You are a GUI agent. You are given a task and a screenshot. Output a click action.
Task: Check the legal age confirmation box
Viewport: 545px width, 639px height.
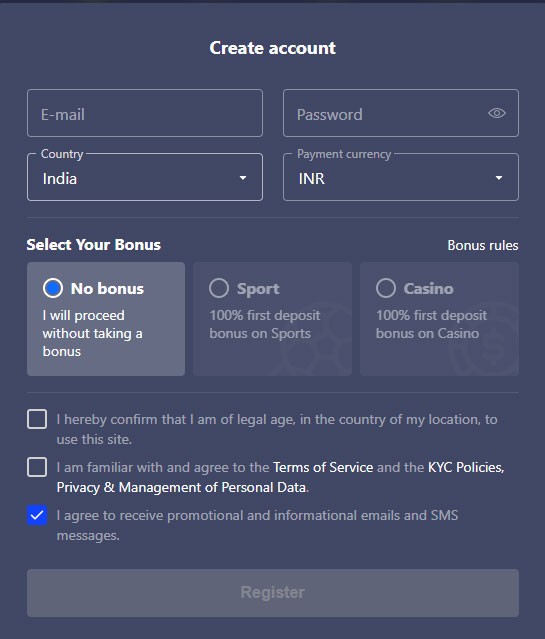(37, 419)
